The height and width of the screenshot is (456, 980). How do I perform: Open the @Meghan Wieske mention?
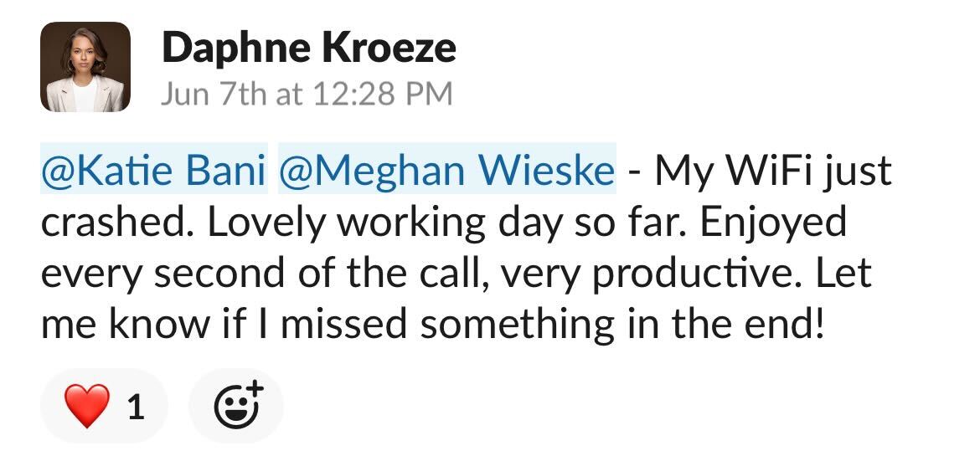pos(447,169)
